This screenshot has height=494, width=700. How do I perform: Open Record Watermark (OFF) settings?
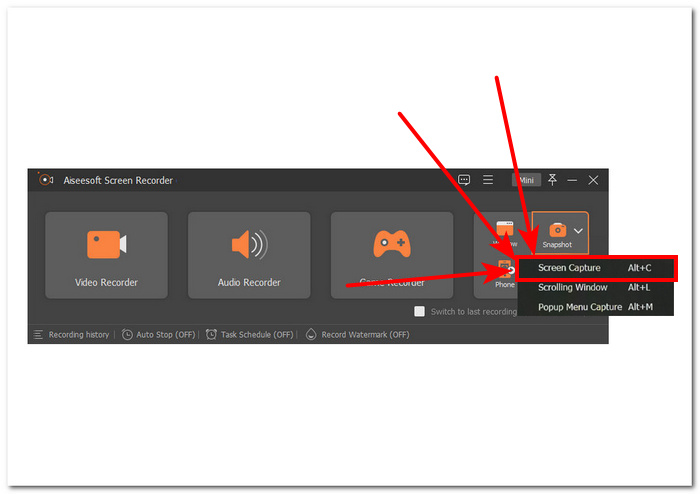pos(365,335)
